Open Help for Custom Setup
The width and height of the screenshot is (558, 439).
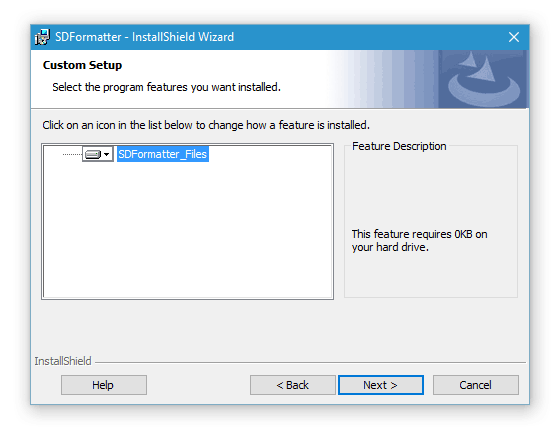tap(104, 385)
